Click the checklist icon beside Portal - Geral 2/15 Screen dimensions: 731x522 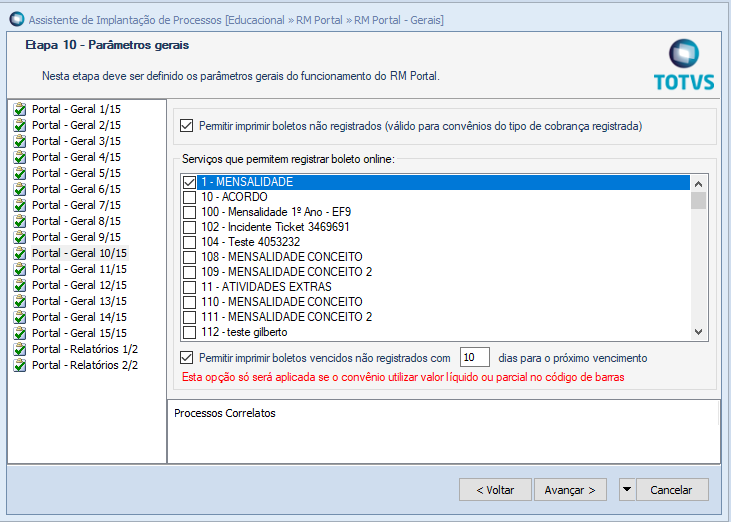click(x=20, y=125)
